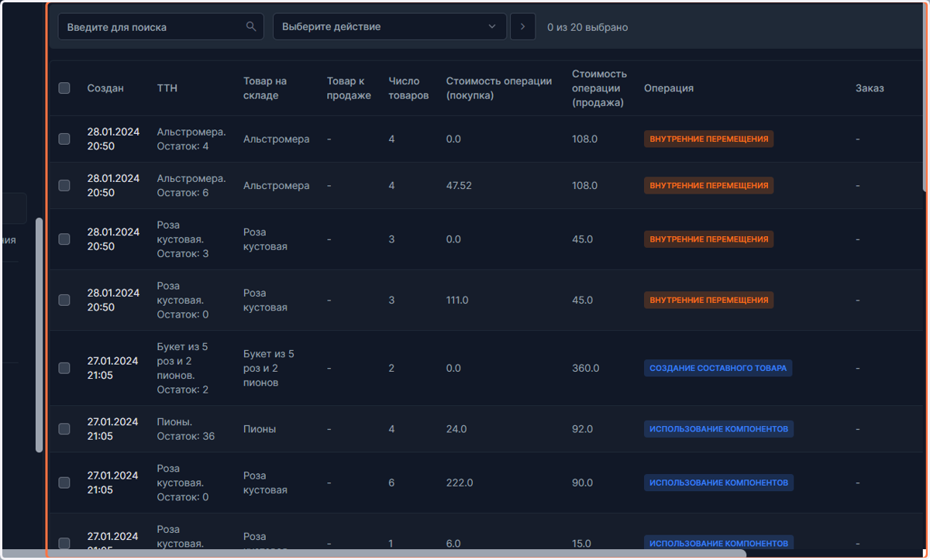Click the arrow button to run the selected action
The height and width of the screenshot is (560, 930).
(523, 26)
